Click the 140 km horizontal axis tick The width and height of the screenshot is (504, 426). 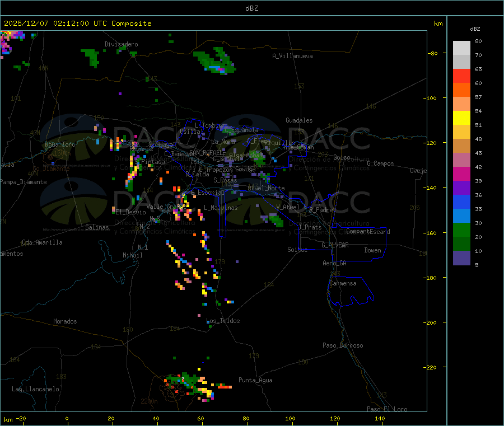380,419
